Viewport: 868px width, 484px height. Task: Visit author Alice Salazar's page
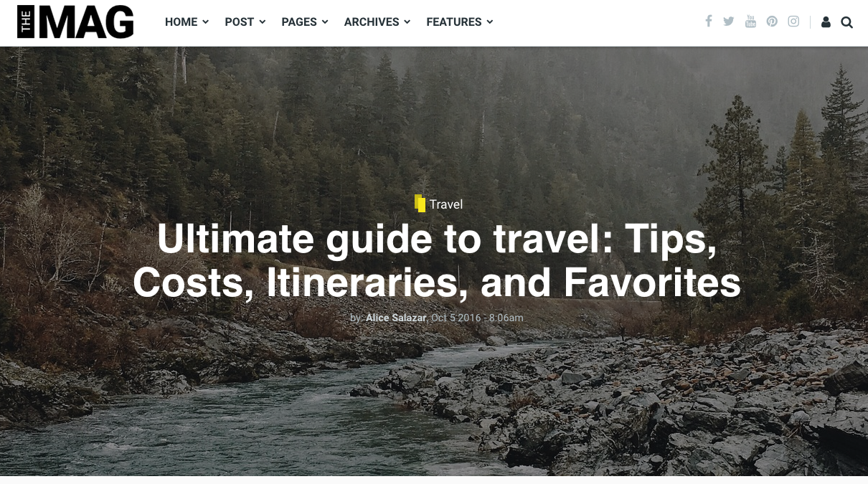pyautogui.click(x=396, y=318)
